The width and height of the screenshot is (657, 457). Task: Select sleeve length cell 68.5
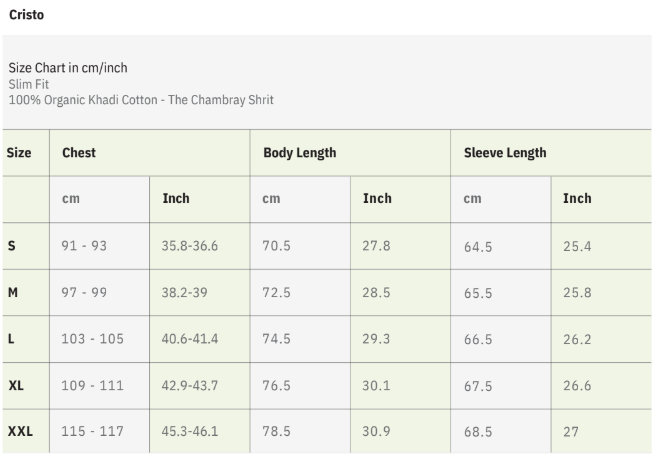(478, 432)
